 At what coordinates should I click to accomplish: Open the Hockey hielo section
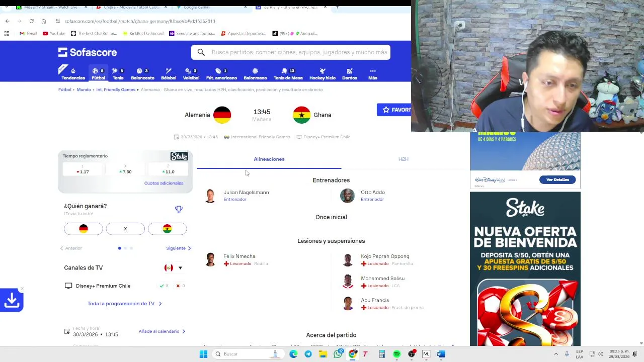point(322,74)
